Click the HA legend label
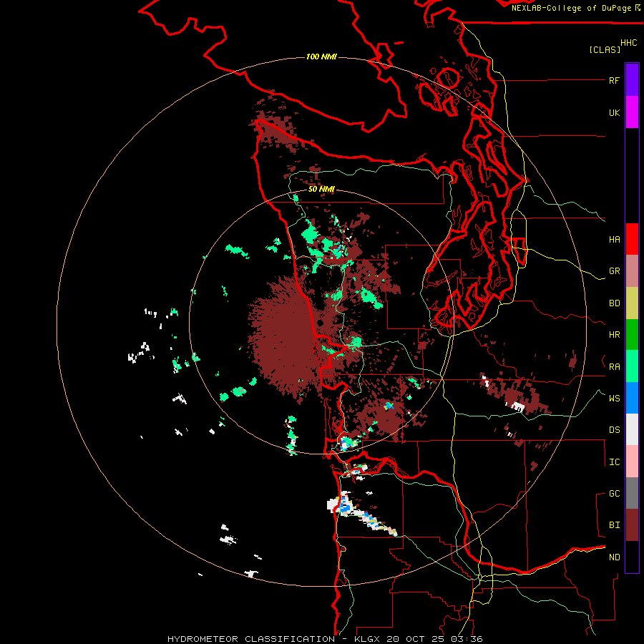This screenshot has height=644, width=644. click(x=614, y=239)
